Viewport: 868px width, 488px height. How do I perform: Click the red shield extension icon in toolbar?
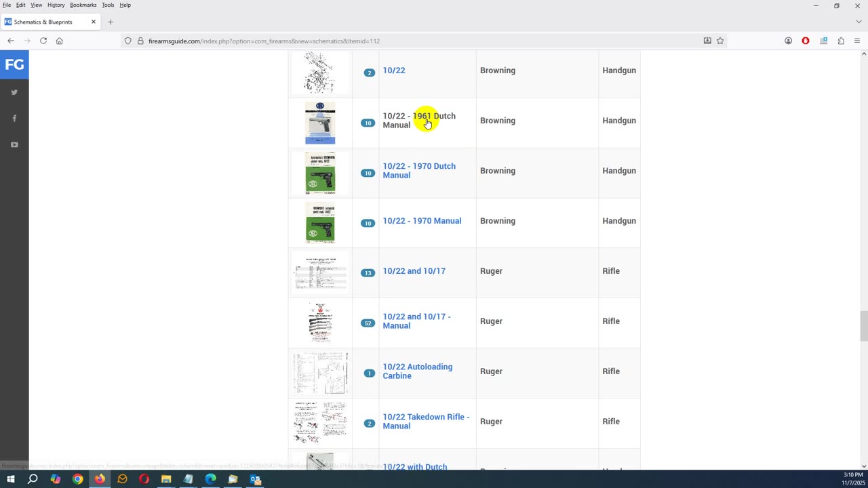pos(806,41)
